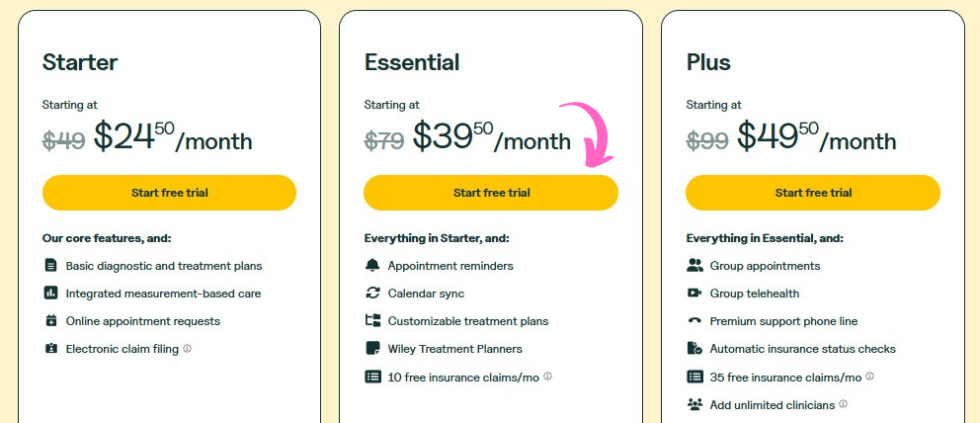Show info for 35 free insurance claims
The height and width of the screenshot is (423, 980).
pos(870,377)
